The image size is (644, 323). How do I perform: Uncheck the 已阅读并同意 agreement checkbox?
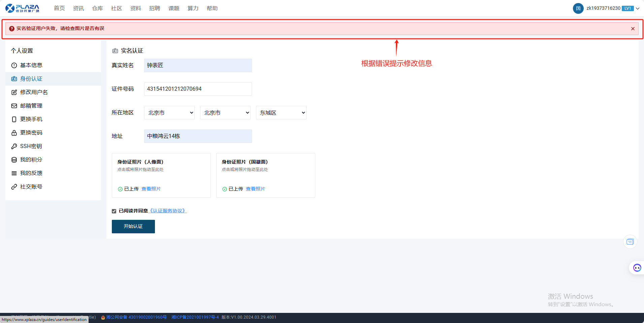114,211
